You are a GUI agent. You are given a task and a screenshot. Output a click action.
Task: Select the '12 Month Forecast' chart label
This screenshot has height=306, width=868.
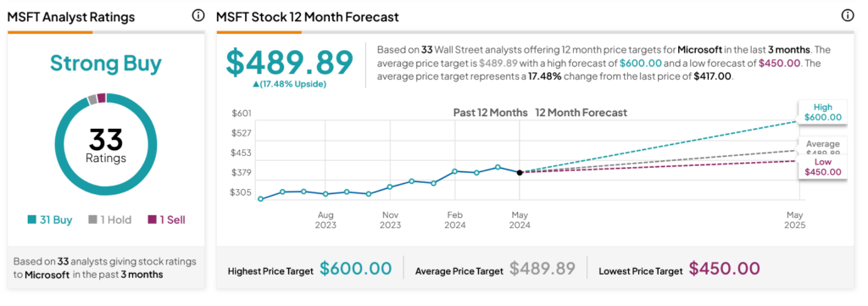pos(581,113)
